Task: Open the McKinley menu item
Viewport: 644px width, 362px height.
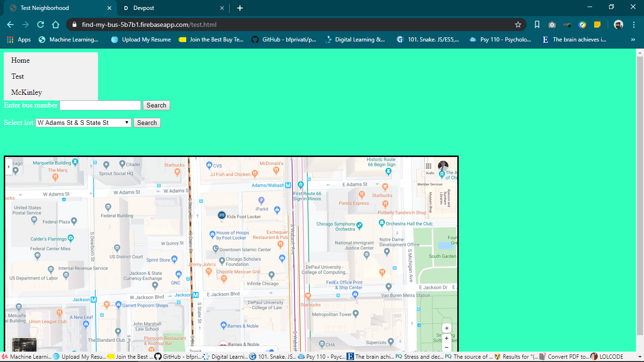Action: (x=51, y=92)
